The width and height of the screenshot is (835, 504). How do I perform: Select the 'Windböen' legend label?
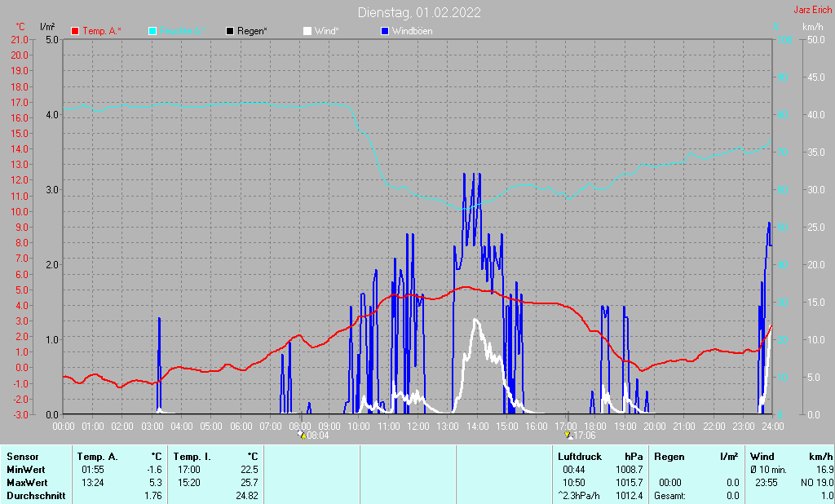[412, 31]
